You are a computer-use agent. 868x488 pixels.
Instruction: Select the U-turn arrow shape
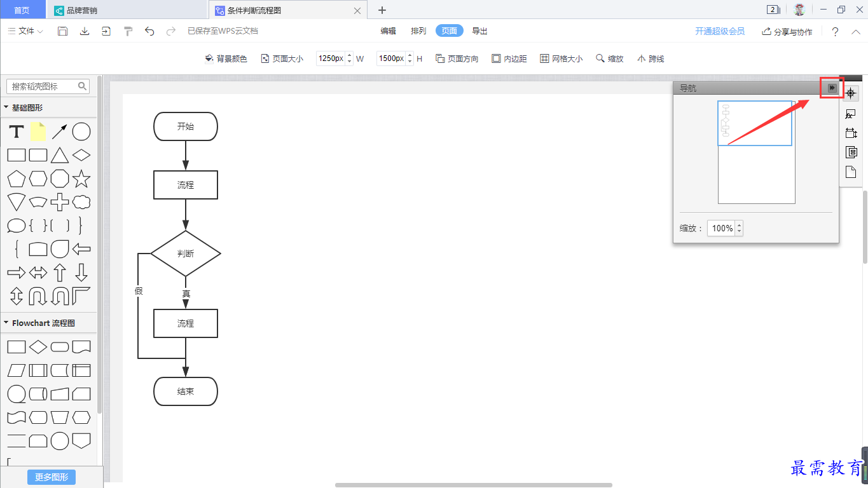38,296
